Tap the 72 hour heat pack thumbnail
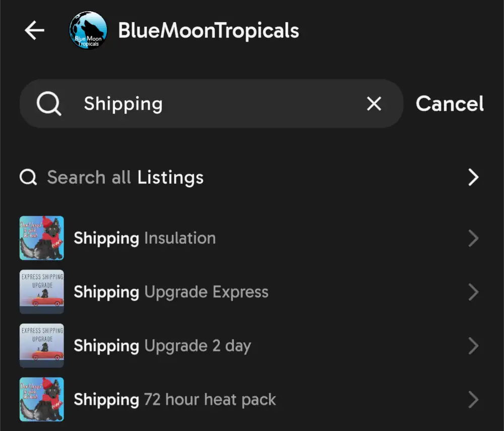The image size is (504, 431). pos(42,400)
